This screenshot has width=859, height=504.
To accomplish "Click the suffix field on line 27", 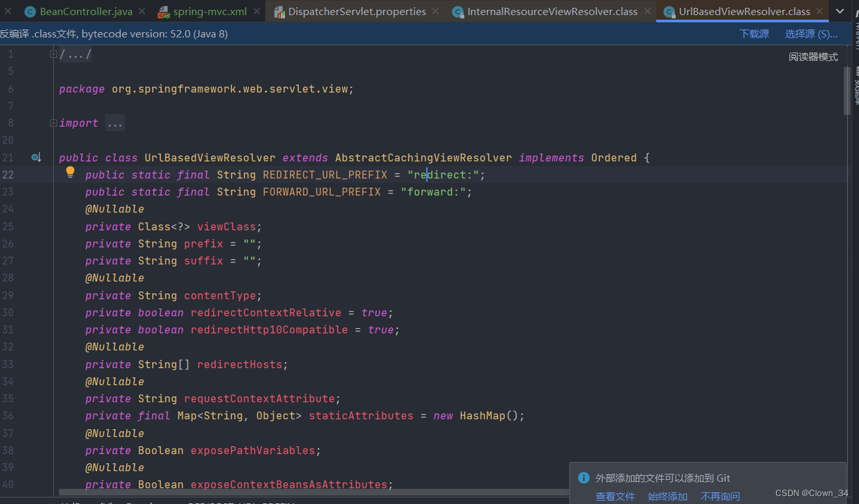I will (x=204, y=261).
